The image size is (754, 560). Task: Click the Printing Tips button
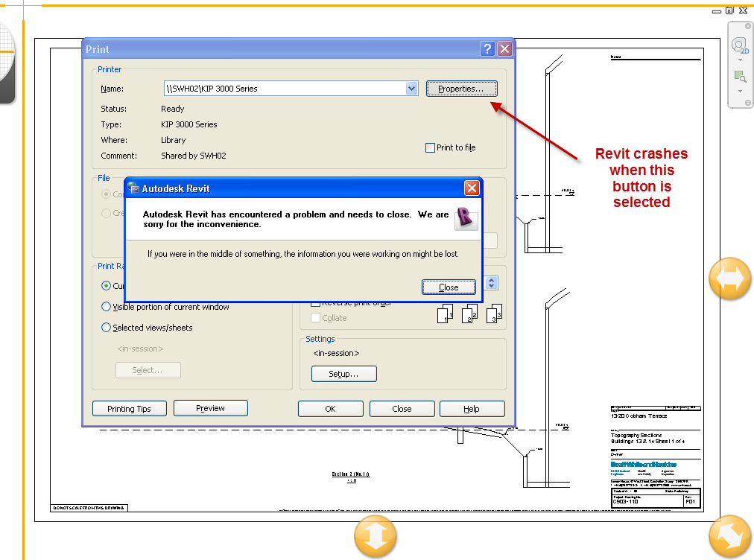128,408
